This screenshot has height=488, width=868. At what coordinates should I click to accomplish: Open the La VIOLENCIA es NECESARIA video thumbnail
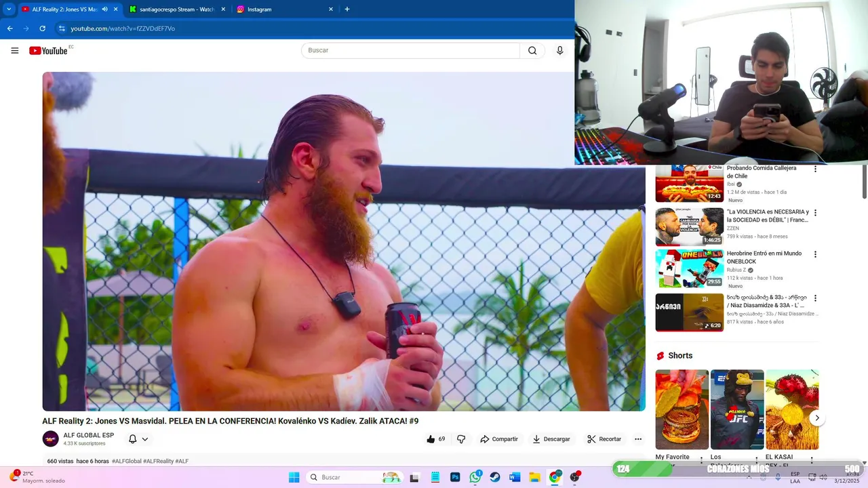690,226
